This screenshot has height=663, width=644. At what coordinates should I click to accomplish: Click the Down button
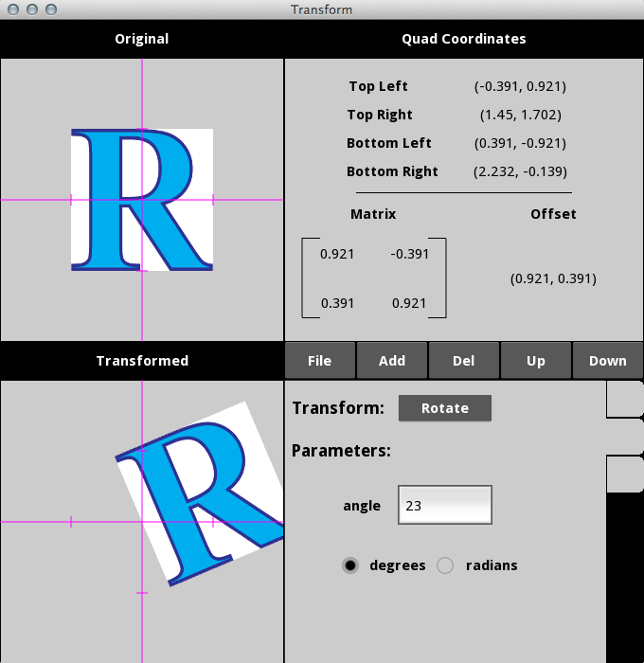(x=608, y=361)
